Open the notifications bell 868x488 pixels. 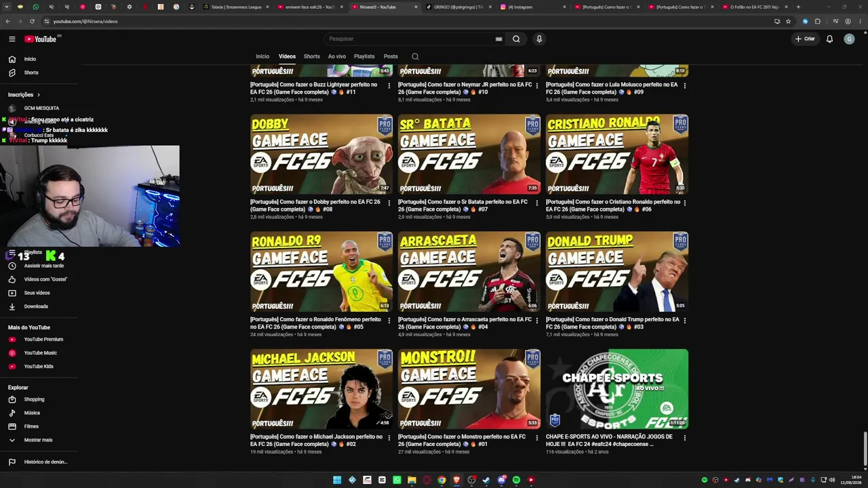(829, 39)
